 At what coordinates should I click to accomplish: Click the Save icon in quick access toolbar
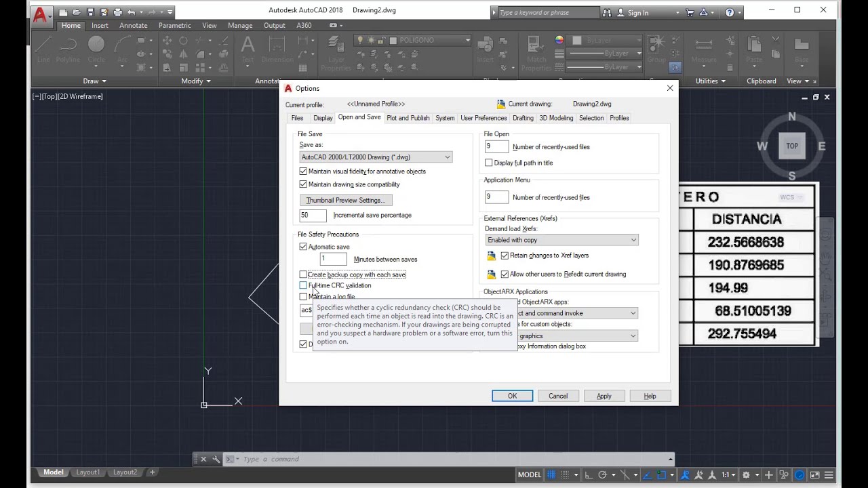coord(90,12)
